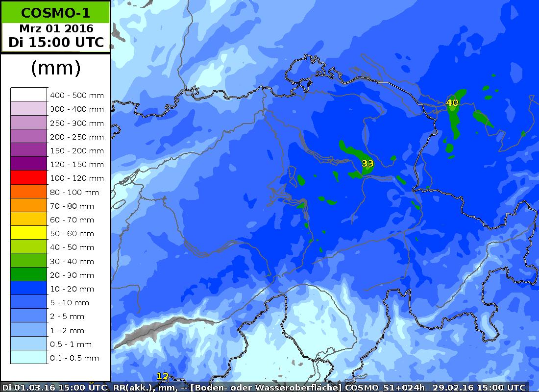Viewport: 539px width, 392px height.
Task: Click the 0.5 - 1 mm legend swatch
Action: click(x=29, y=343)
